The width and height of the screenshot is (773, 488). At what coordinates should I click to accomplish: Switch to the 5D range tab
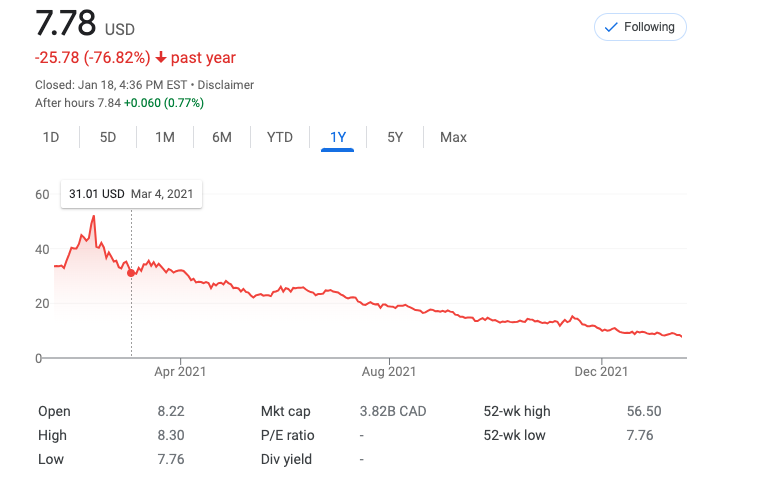pos(108,137)
